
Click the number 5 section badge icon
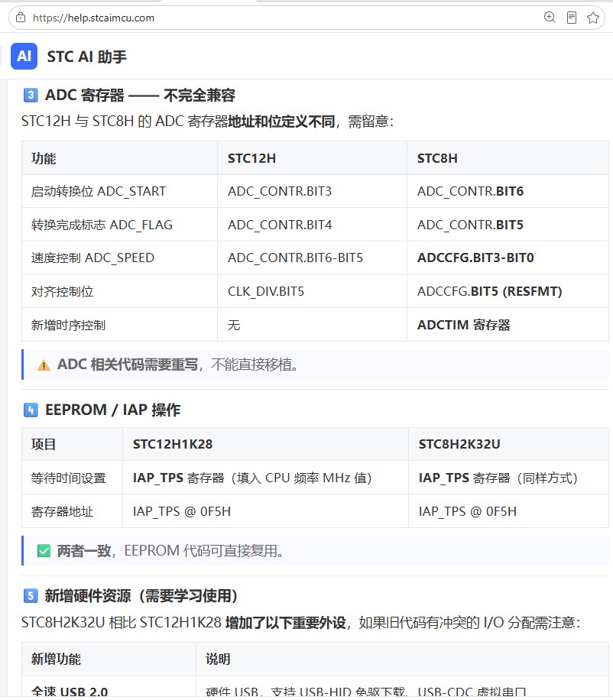pyautogui.click(x=31, y=595)
